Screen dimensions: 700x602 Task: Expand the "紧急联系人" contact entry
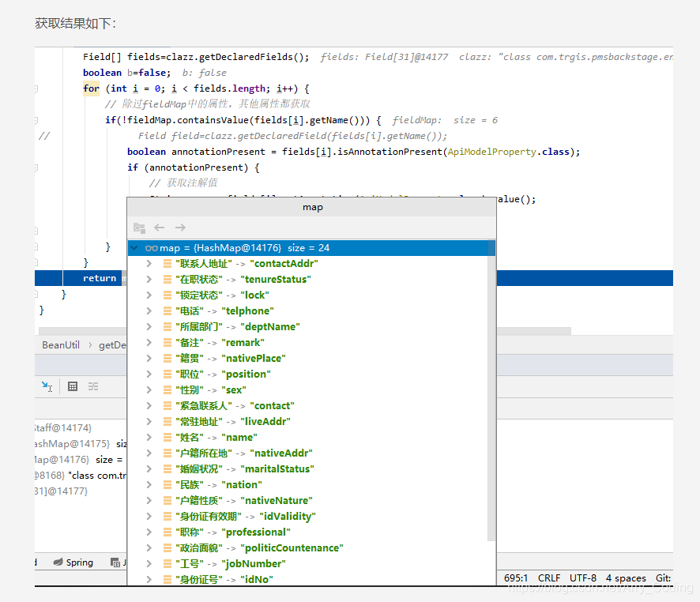click(149, 405)
